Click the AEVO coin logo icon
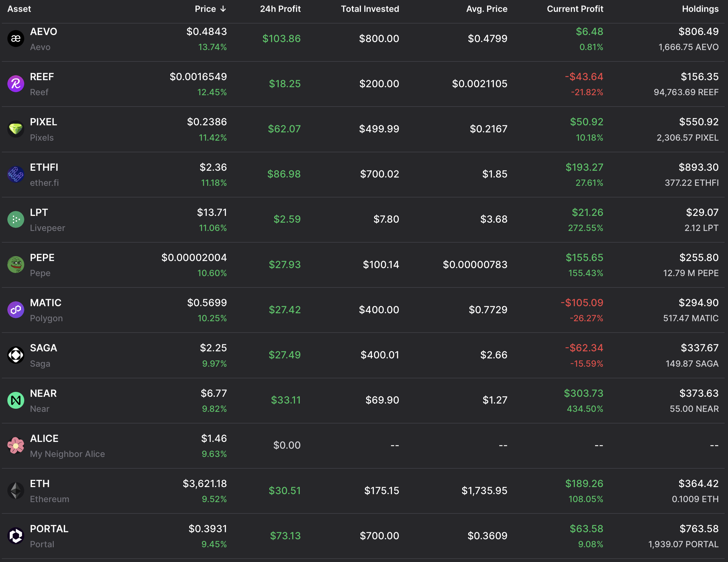The image size is (728, 562). [16, 39]
